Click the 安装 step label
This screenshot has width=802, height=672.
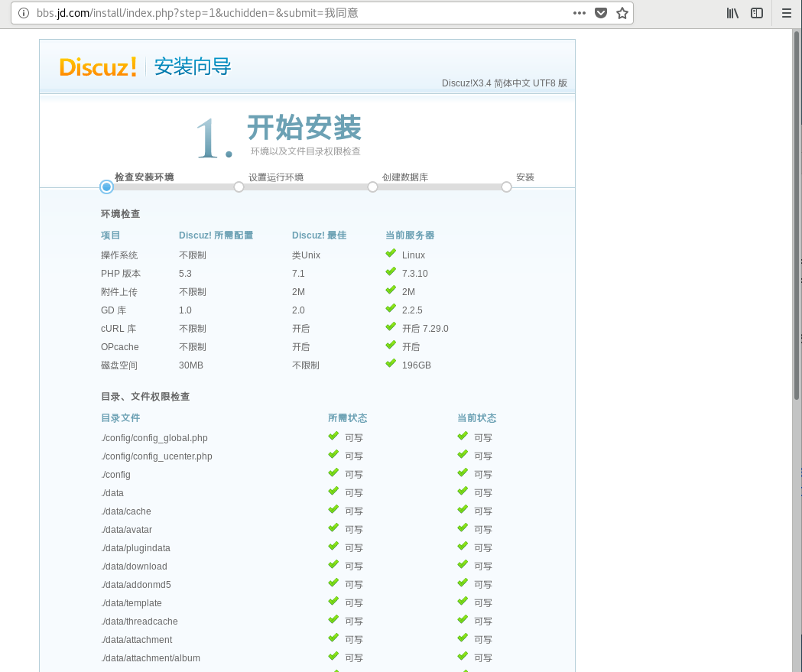tap(525, 177)
